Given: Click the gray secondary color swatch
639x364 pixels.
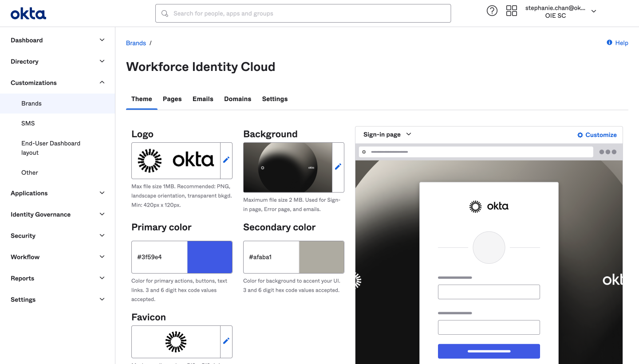Looking at the screenshot, I should [x=322, y=257].
